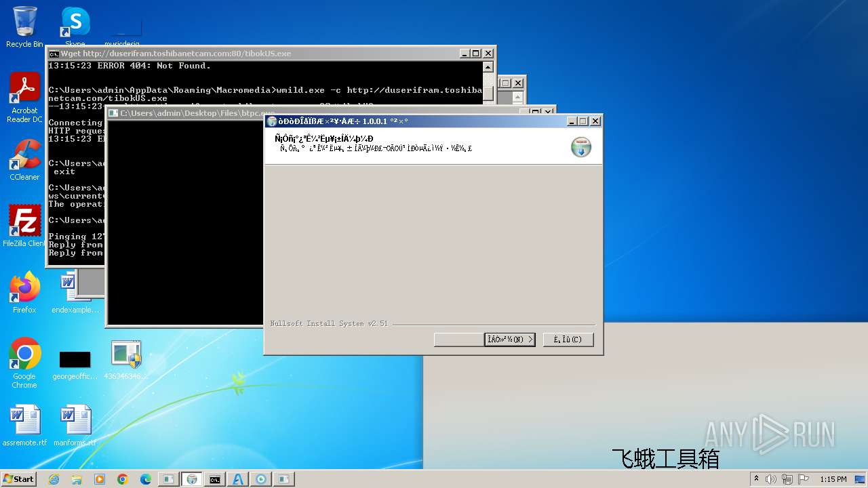The height and width of the screenshot is (488, 868).
Task: Open File Explorer from taskbar
Action: tap(77, 479)
